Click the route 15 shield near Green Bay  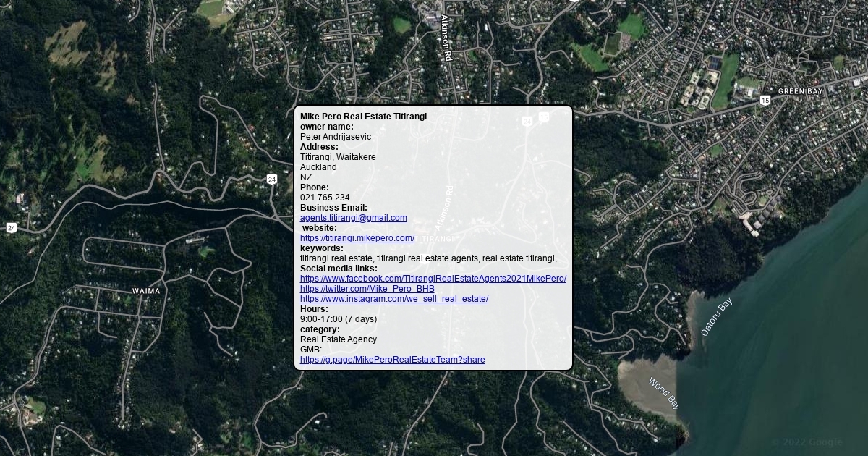(x=765, y=101)
